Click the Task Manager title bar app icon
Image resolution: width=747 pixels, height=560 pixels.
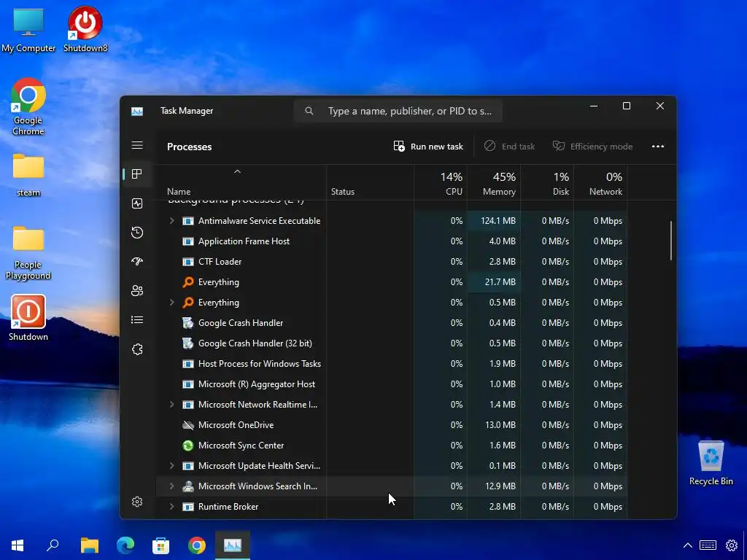(x=137, y=112)
